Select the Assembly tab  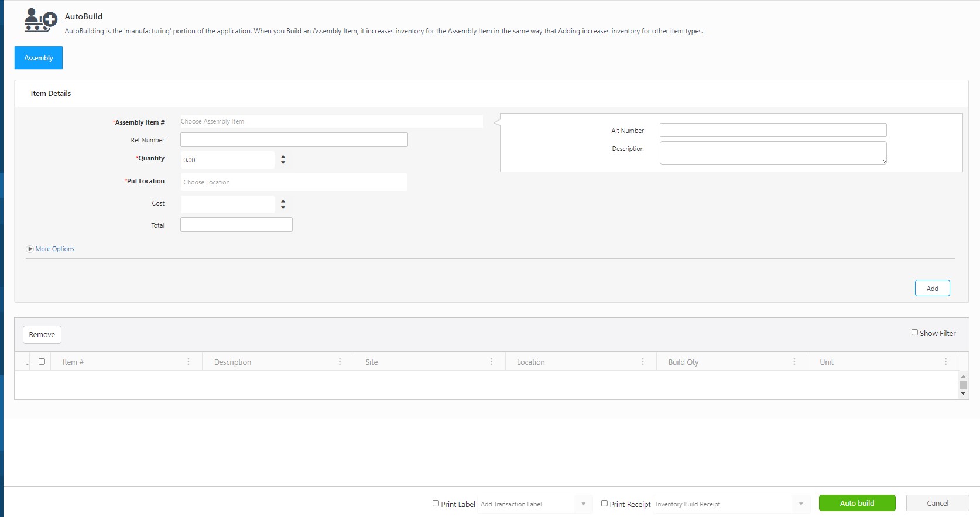click(x=39, y=58)
